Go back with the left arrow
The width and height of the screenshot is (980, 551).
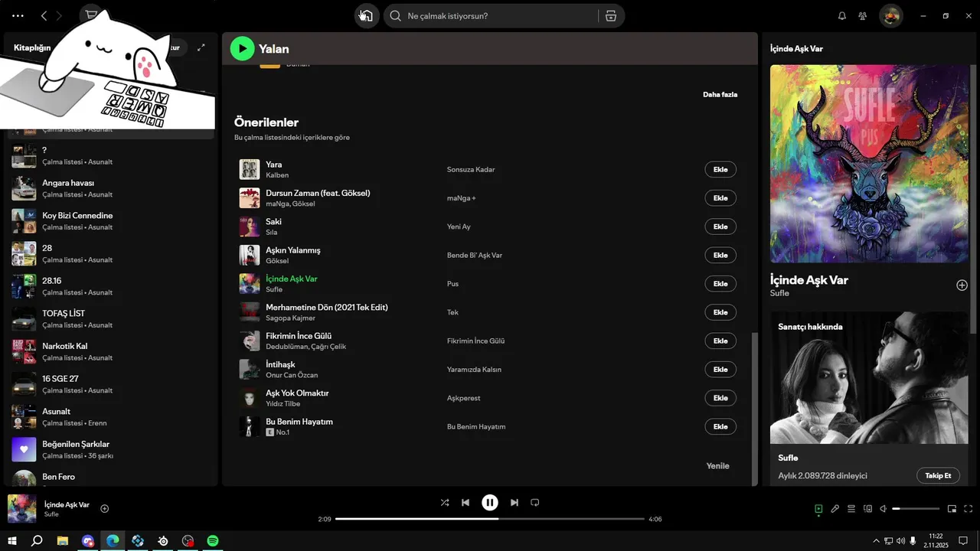coord(44,16)
